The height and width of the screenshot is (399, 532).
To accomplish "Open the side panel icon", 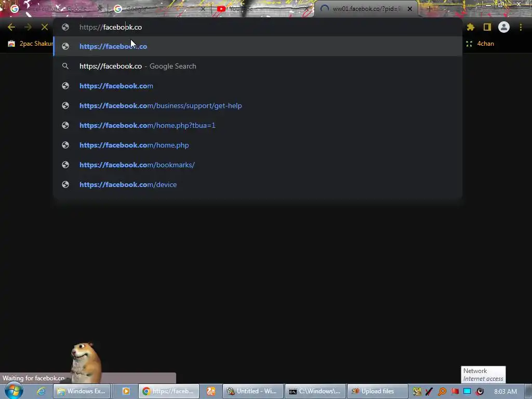I will [x=487, y=27].
